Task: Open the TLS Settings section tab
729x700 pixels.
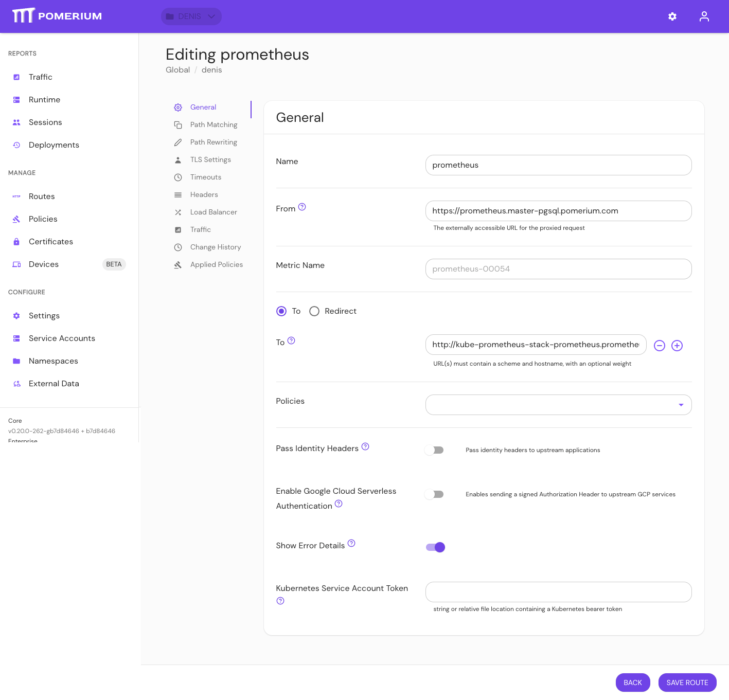Action: coord(210,159)
